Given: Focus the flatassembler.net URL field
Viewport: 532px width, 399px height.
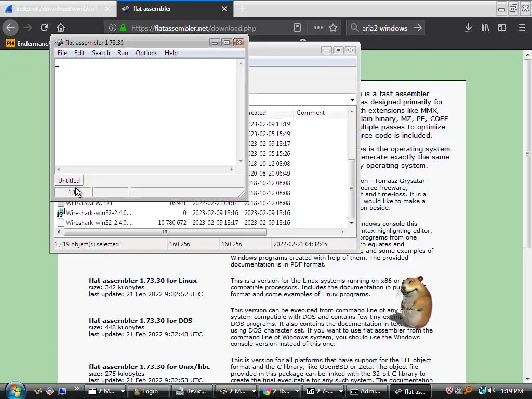Looking at the screenshot, I should (x=194, y=28).
